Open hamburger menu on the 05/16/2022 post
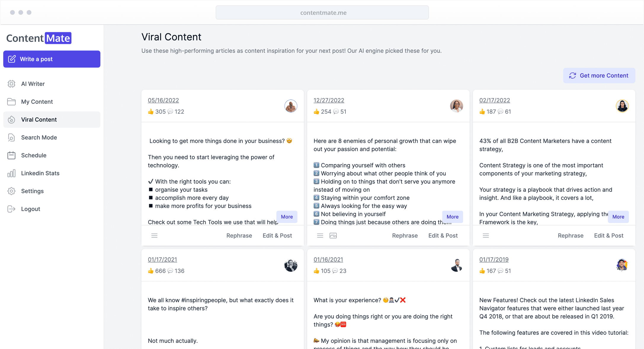The width and height of the screenshot is (644, 349). click(x=154, y=236)
